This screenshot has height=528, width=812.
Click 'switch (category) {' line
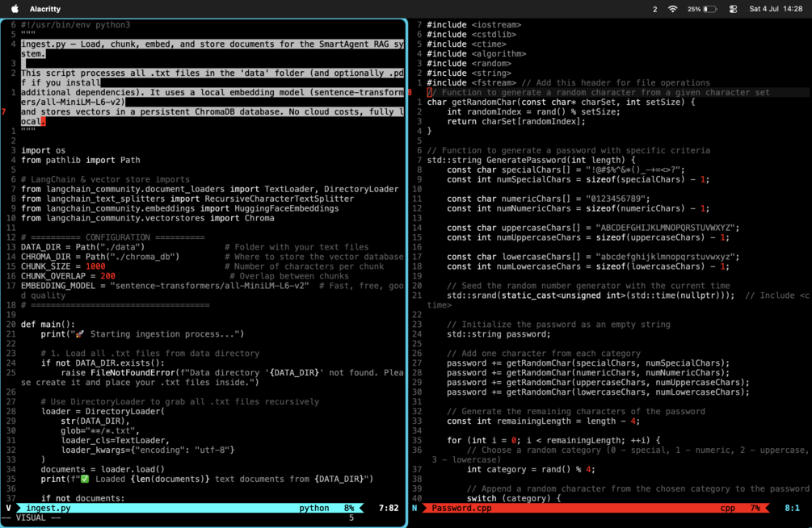[x=514, y=498]
